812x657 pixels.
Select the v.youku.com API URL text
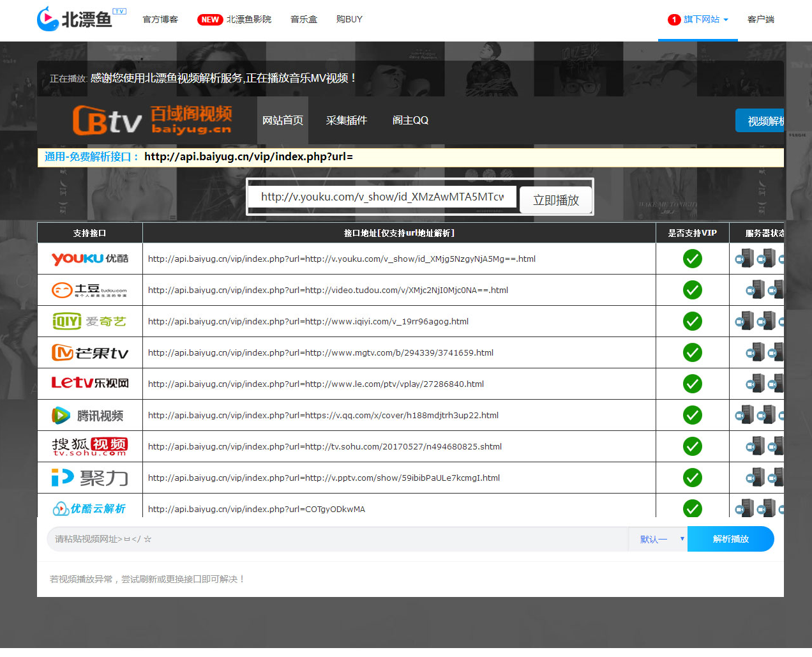click(342, 259)
